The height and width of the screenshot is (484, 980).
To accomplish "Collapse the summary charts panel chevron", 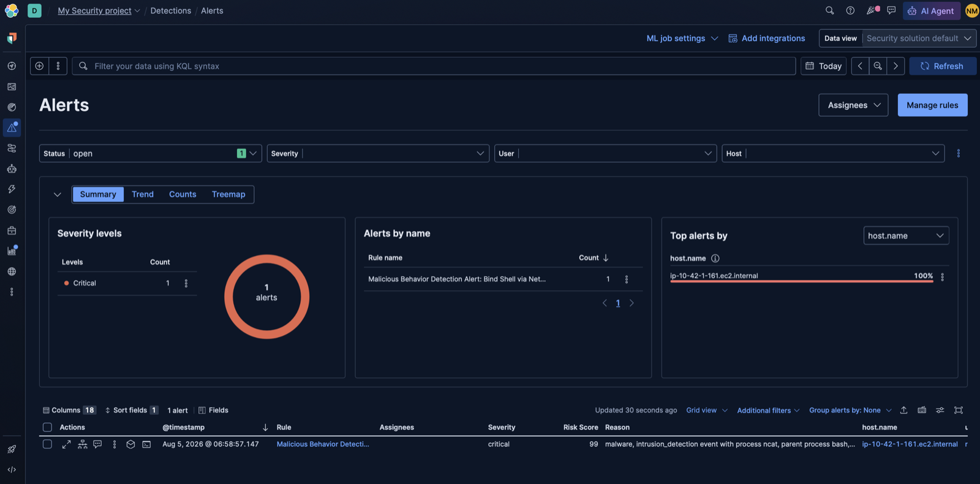I will (x=58, y=194).
